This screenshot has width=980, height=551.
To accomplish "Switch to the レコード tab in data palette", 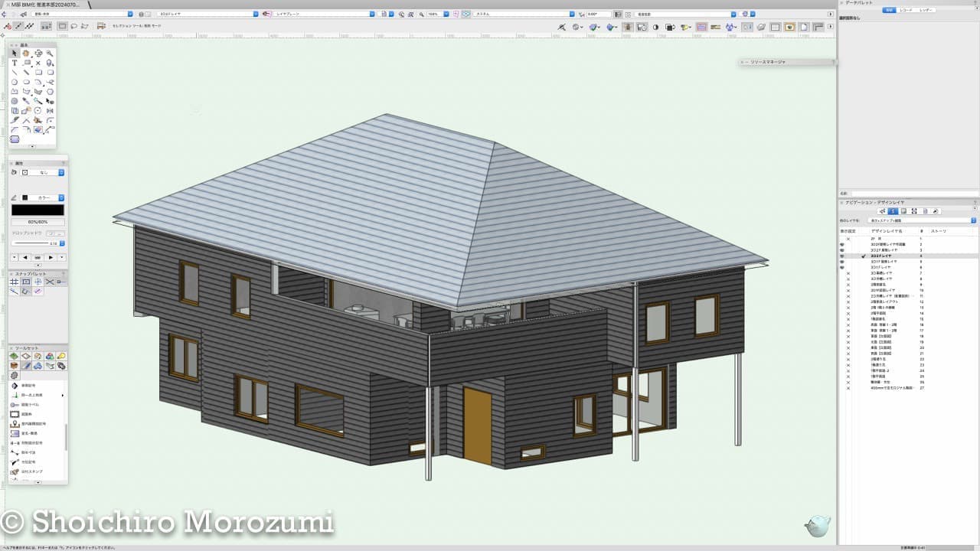I will coord(906,10).
